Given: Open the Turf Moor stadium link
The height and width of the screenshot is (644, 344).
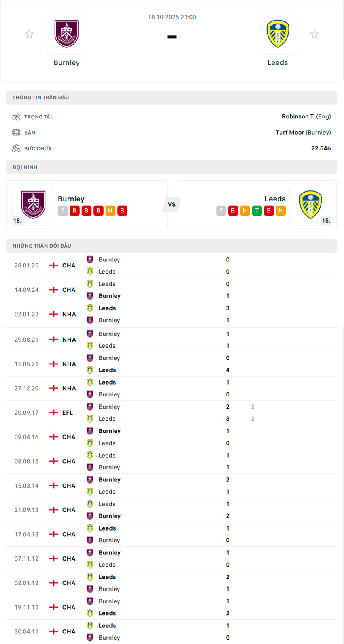Looking at the screenshot, I should [290, 132].
